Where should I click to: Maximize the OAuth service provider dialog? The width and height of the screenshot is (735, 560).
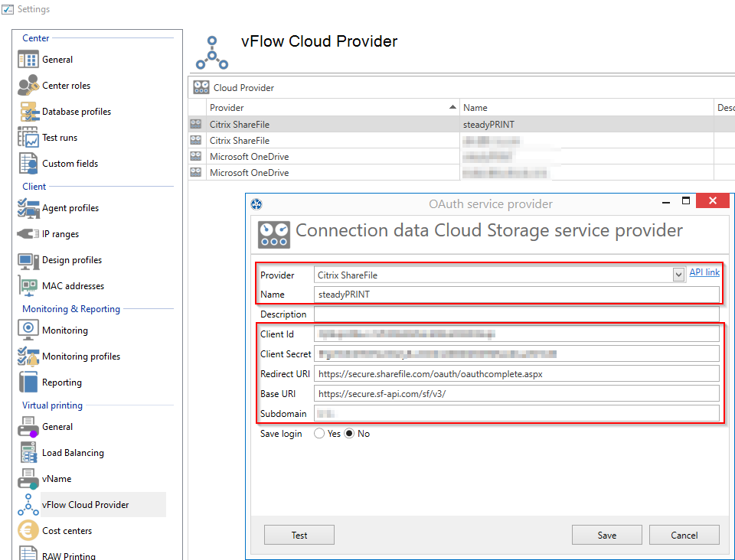click(x=686, y=200)
